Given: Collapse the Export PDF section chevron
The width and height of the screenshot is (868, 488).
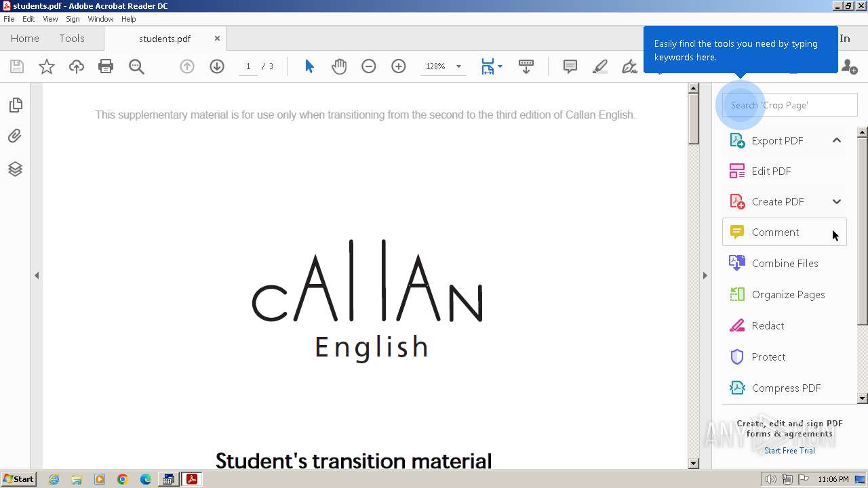Looking at the screenshot, I should coord(837,140).
